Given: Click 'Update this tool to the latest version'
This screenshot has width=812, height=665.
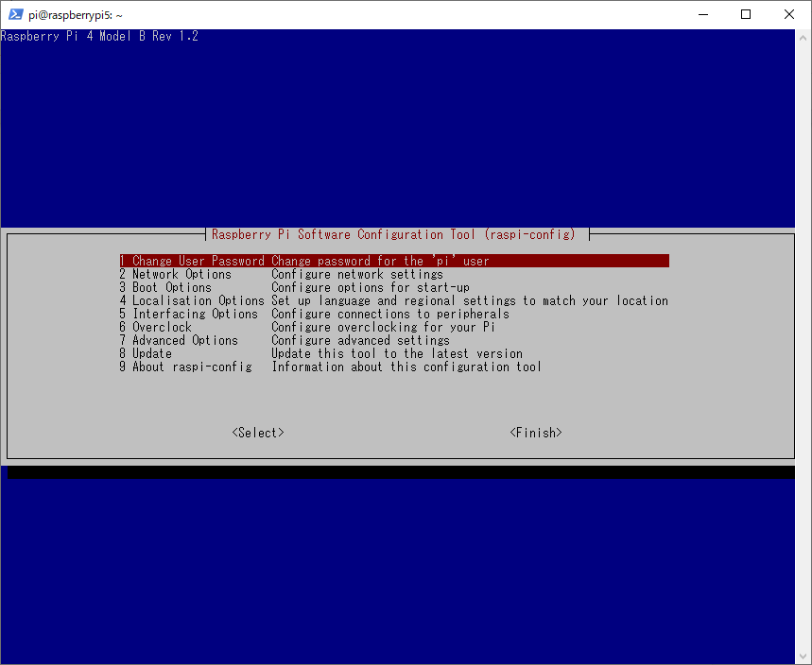Looking at the screenshot, I should (397, 353).
